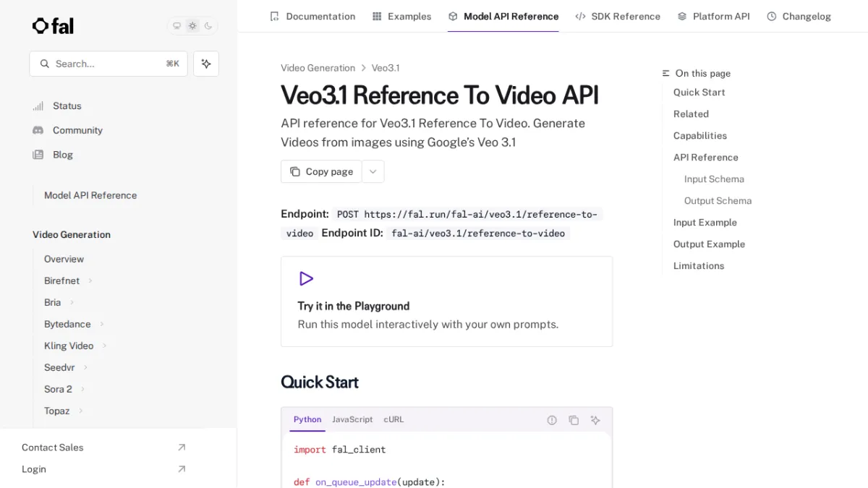Expand the Kling Video chevron
The image size is (868, 488).
coord(104,346)
